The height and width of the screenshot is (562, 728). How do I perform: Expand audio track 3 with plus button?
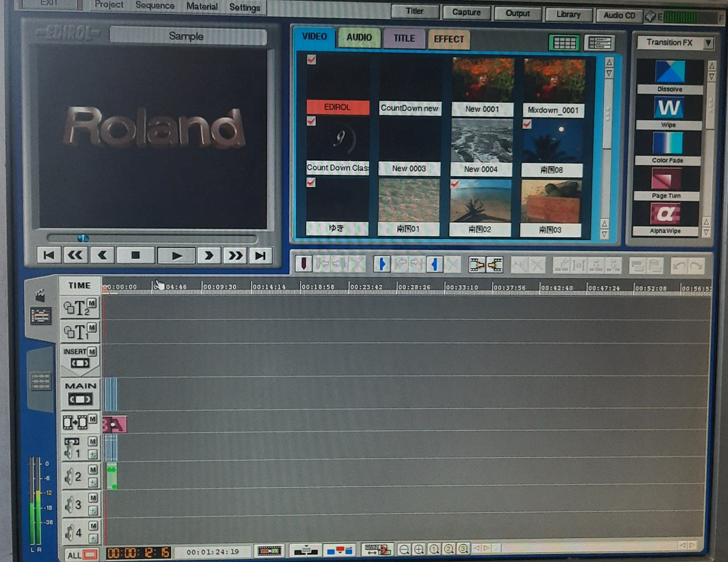[x=93, y=510]
